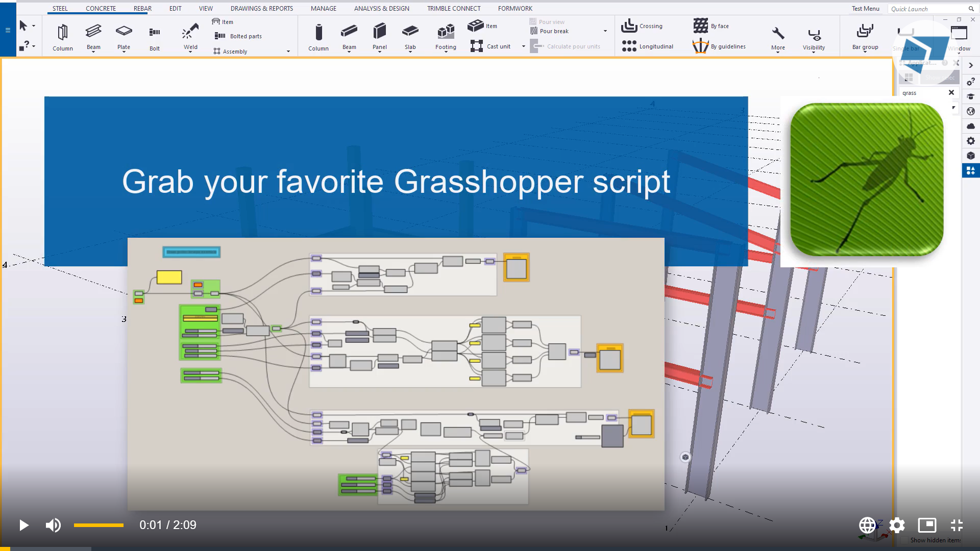
Task: Open the EDIT tab
Action: (x=175, y=9)
